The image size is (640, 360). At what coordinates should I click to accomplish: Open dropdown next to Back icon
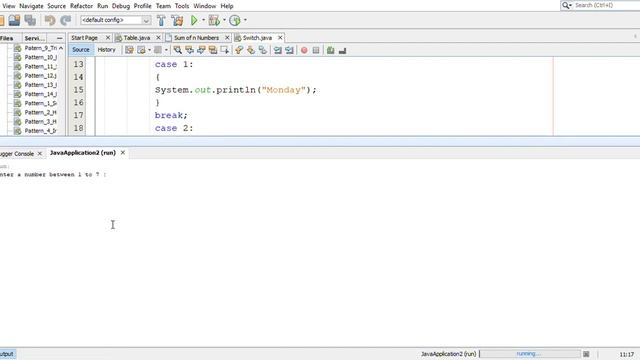(149, 50)
